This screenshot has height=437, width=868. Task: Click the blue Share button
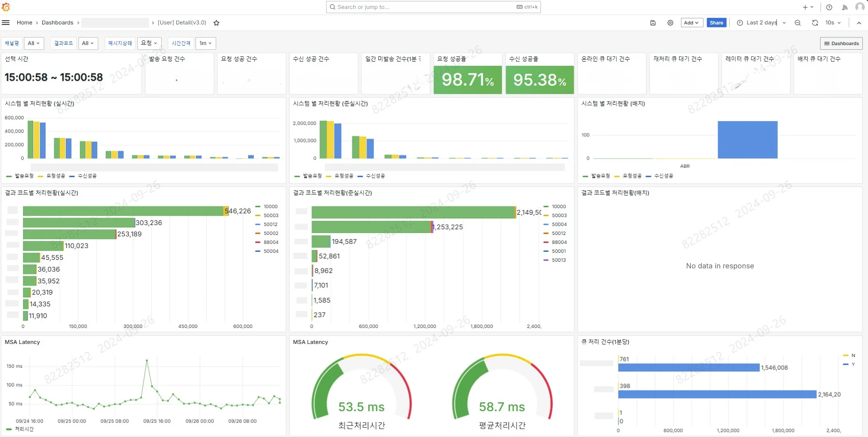coord(716,23)
